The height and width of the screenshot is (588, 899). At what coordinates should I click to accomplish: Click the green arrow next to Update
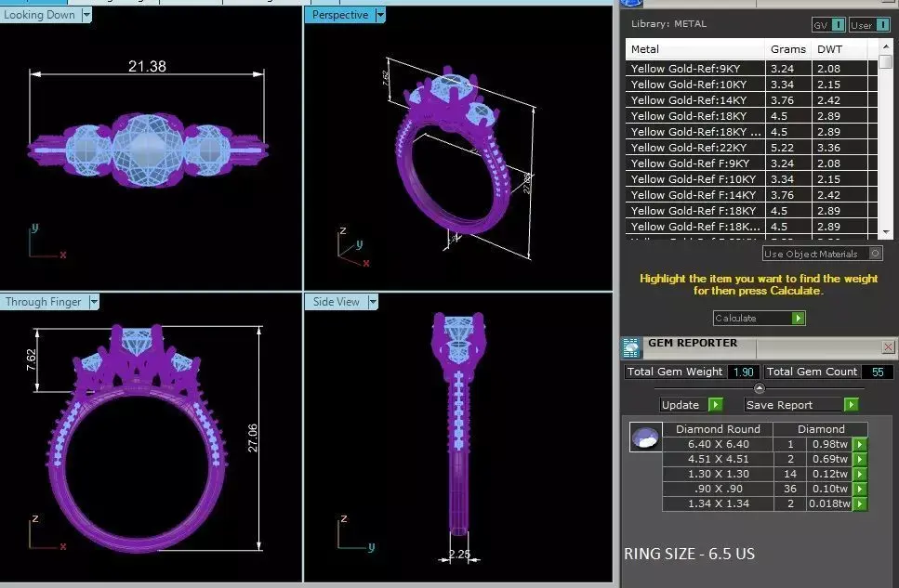(x=716, y=405)
